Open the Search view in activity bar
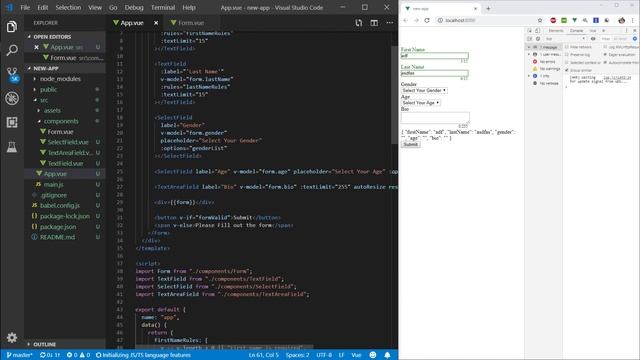This screenshot has height=360, width=640. pos(12,50)
